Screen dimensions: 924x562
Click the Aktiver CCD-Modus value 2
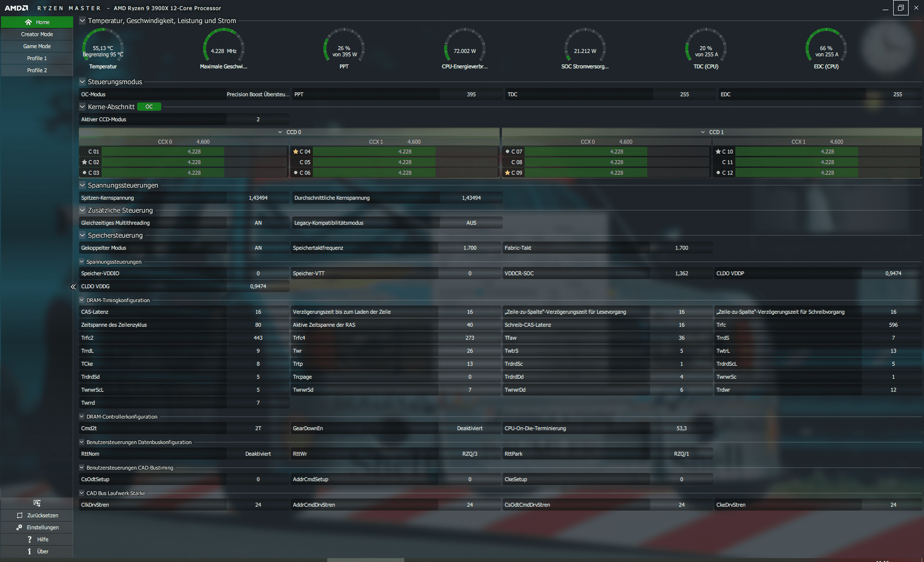258,119
